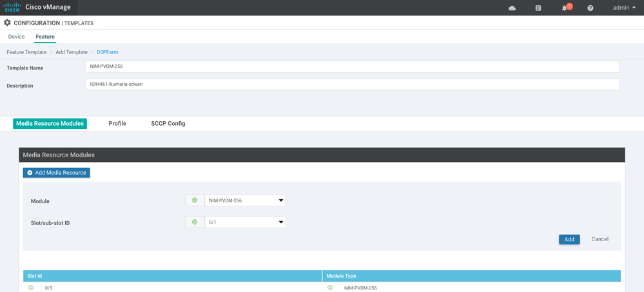Screen dimensions: 644x292
Task: Click the Module Type column header
Action: (471, 276)
